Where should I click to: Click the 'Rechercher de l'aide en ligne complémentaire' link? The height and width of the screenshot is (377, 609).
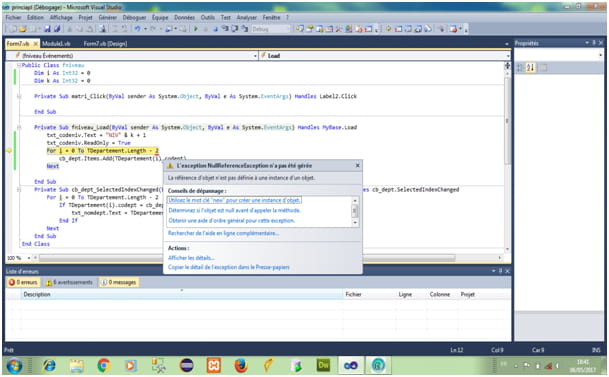point(223,233)
